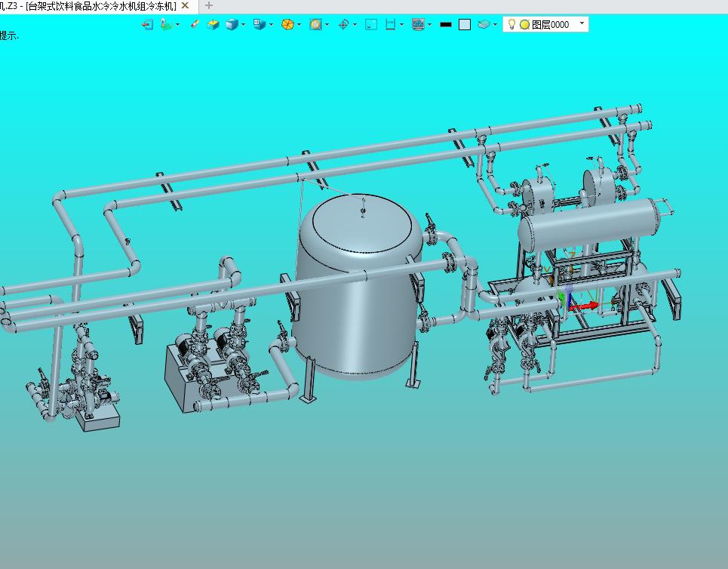
Task: Click the 提示. prompt text
Action: (x=9, y=36)
